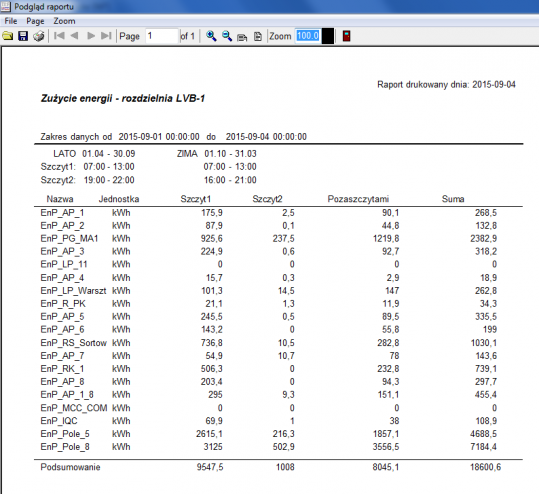Jump to last page of report
Viewport: 539px width, 494px height.
[x=106, y=36]
